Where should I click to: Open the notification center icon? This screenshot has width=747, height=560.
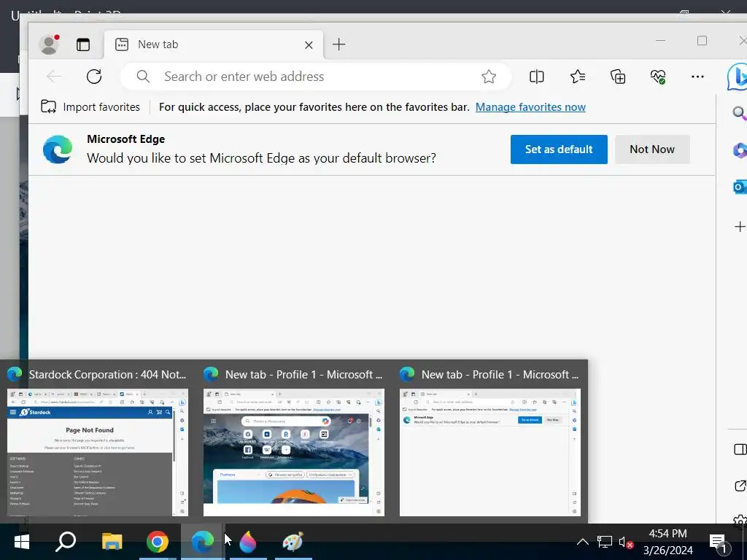[719, 542]
